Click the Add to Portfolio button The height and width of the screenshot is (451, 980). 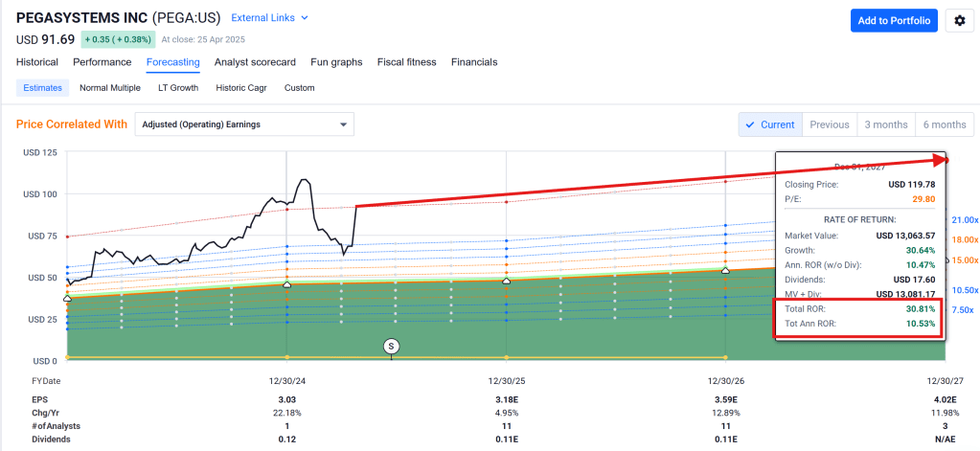(894, 20)
